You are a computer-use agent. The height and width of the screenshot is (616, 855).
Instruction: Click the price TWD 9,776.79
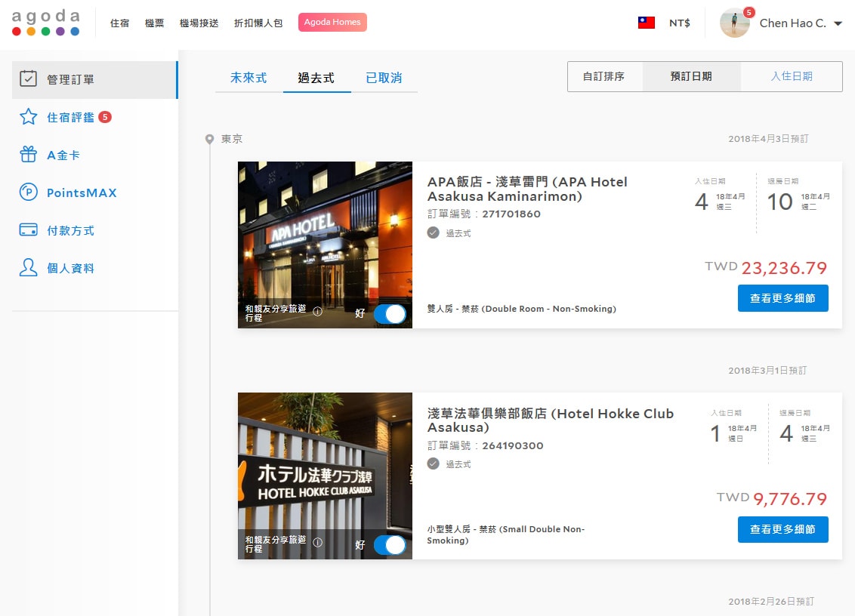pyautogui.click(x=772, y=498)
